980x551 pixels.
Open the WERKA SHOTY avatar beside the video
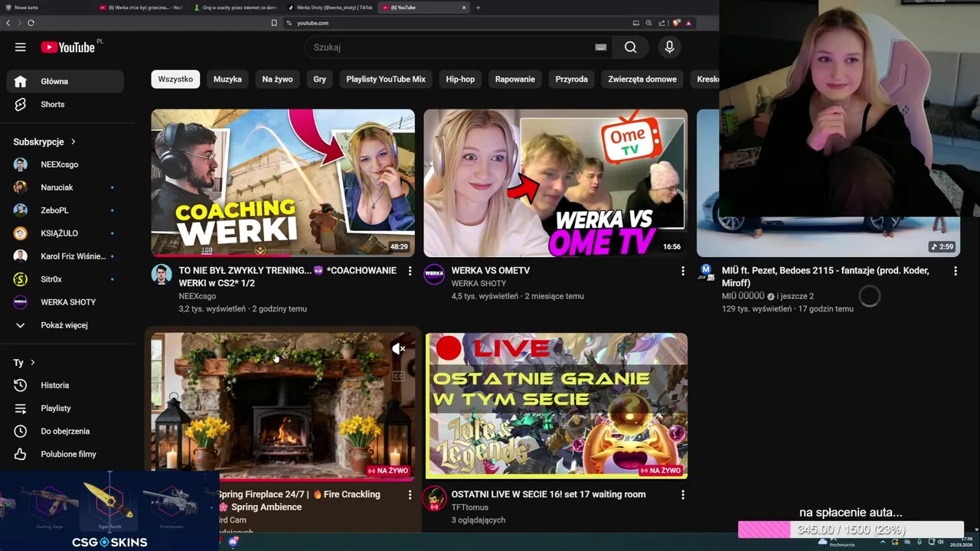click(434, 275)
